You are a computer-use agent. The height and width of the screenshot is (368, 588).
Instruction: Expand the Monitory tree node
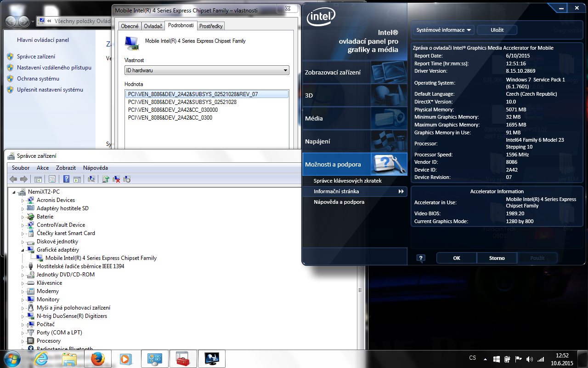pyautogui.click(x=23, y=299)
